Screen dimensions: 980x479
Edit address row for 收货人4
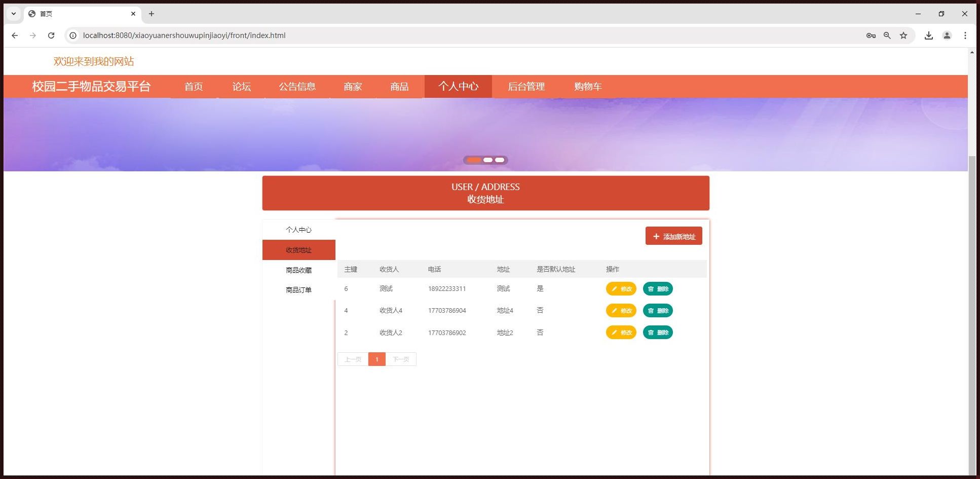(x=621, y=311)
